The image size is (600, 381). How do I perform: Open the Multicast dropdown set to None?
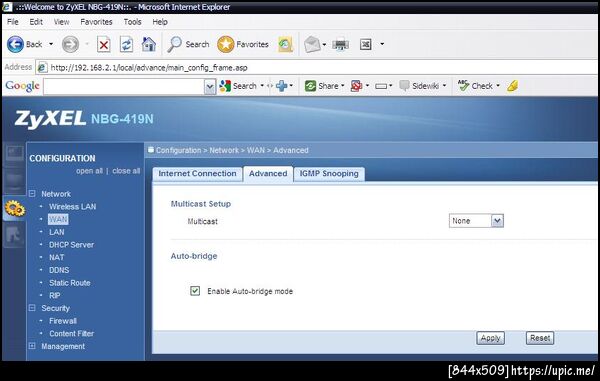click(x=476, y=221)
